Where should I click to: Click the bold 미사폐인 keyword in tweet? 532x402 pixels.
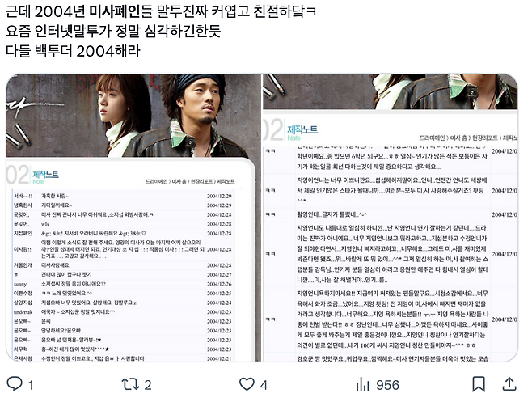click(114, 12)
